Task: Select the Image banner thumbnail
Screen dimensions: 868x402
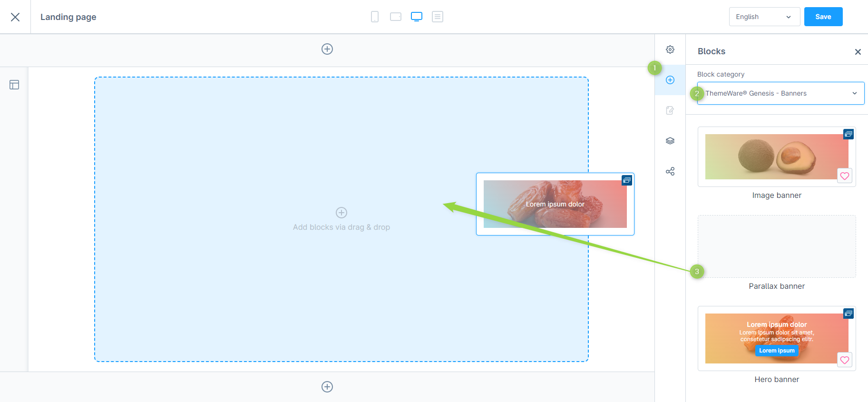Action: pos(777,157)
